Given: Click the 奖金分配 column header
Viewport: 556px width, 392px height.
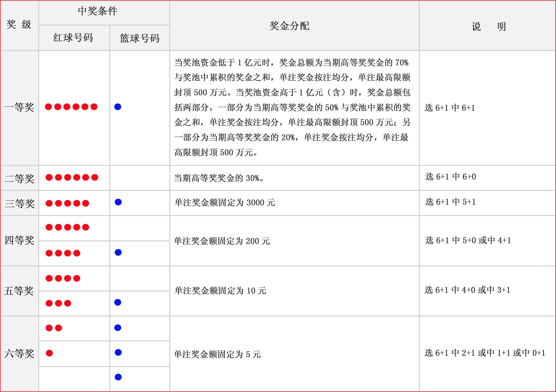Looking at the screenshot, I should pyautogui.click(x=289, y=26).
